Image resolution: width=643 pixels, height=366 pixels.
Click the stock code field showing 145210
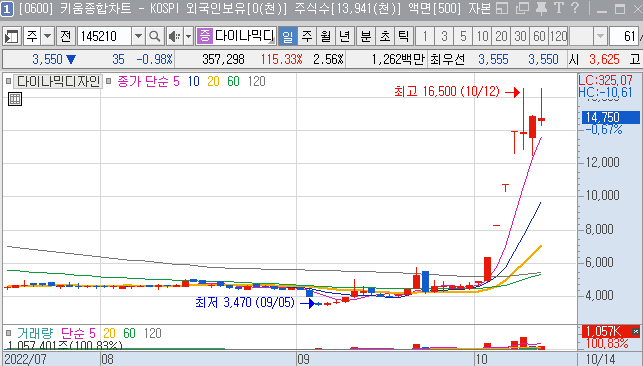click(x=105, y=36)
